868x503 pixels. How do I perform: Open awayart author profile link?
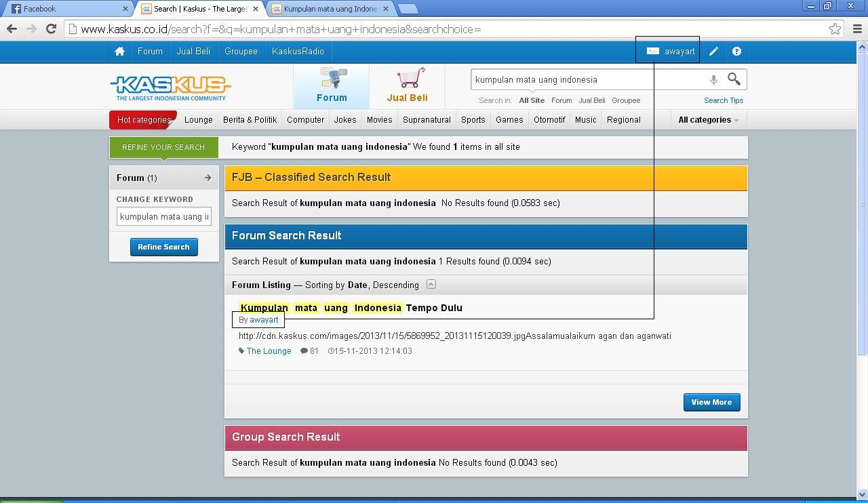point(264,320)
